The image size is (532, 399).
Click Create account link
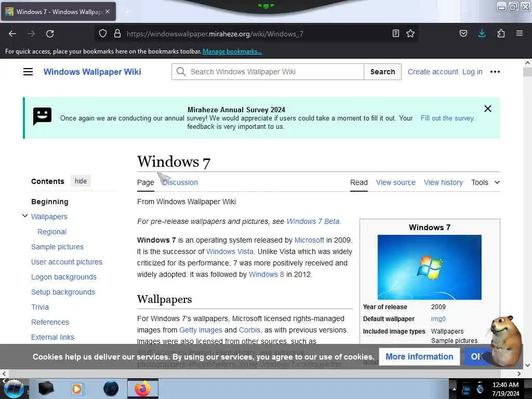pyautogui.click(x=433, y=72)
